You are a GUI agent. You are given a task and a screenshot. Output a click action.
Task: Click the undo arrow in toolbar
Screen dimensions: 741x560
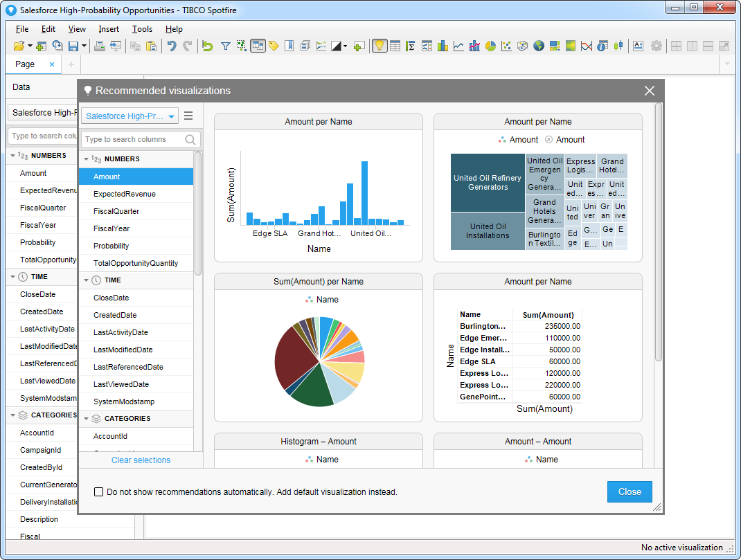tap(171, 46)
